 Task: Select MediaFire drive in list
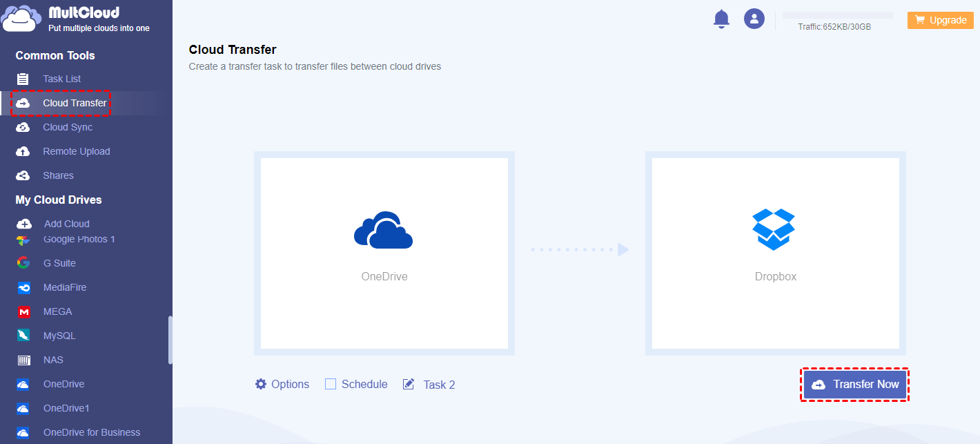coord(65,287)
